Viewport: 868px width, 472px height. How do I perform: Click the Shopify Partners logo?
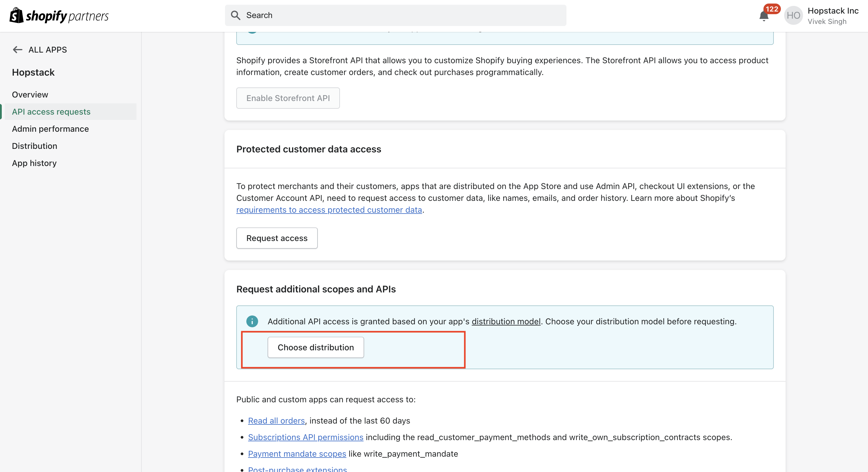[x=59, y=15]
